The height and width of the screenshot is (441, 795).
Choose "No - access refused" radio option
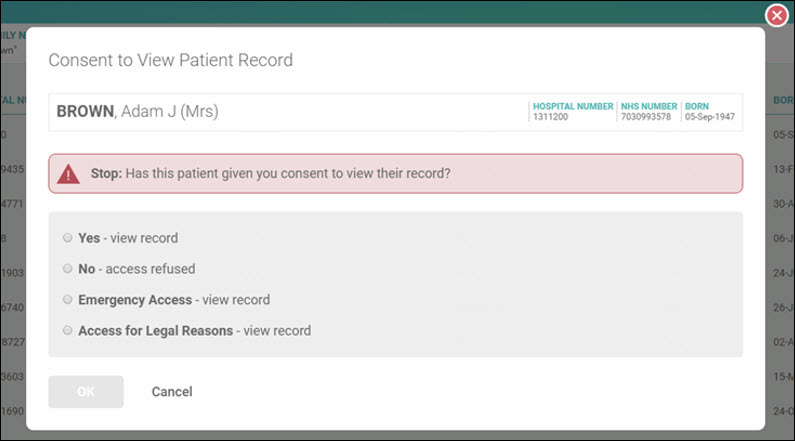(67, 269)
